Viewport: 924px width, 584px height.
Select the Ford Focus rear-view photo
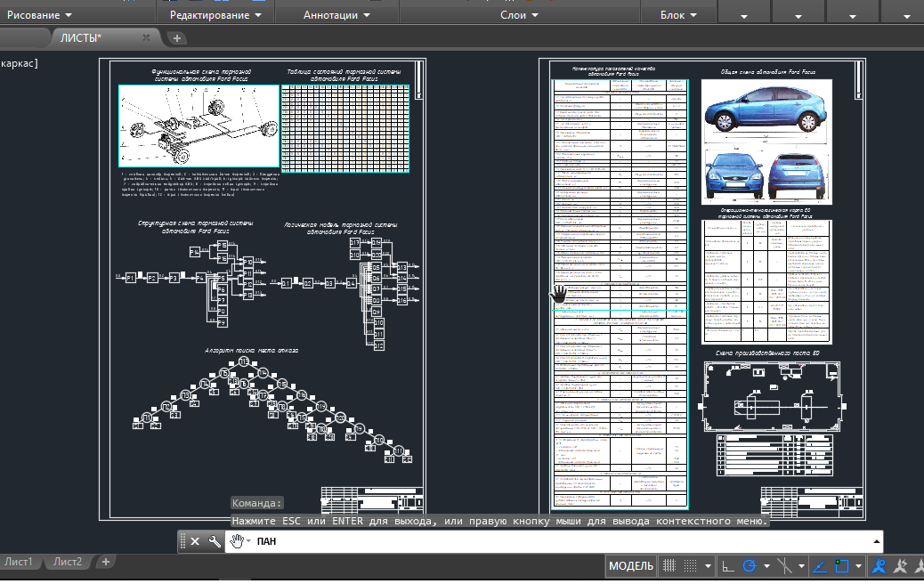tap(799, 176)
